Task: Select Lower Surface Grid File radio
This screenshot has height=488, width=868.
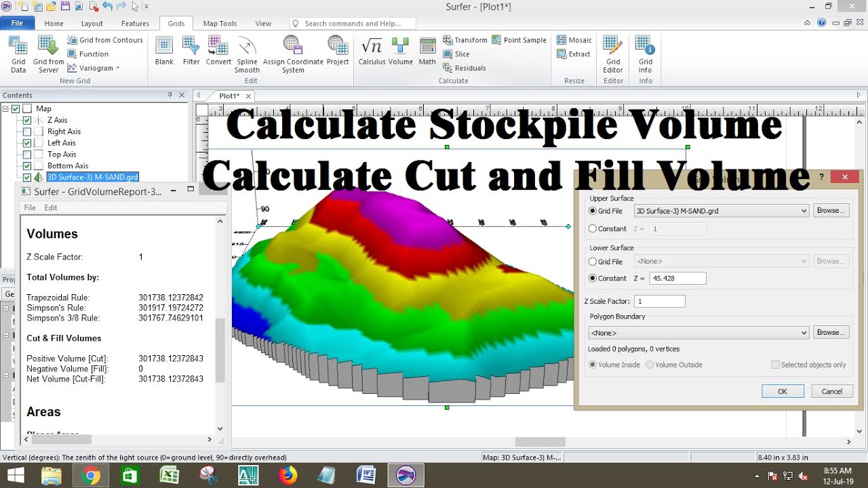Action: [x=593, y=262]
